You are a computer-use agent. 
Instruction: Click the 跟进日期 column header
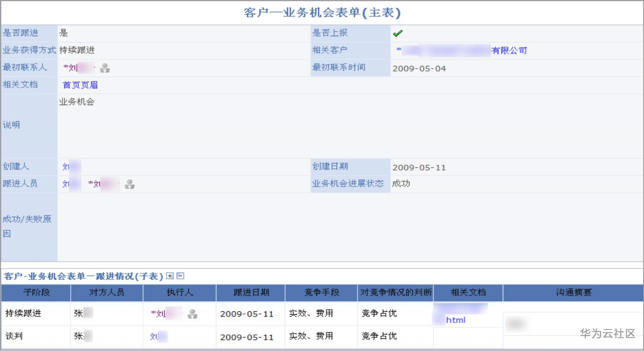pyautogui.click(x=251, y=293)
